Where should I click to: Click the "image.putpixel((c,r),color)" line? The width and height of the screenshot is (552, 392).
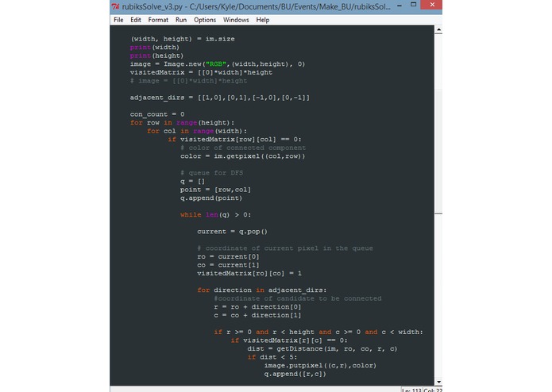[x=320, y=366]
